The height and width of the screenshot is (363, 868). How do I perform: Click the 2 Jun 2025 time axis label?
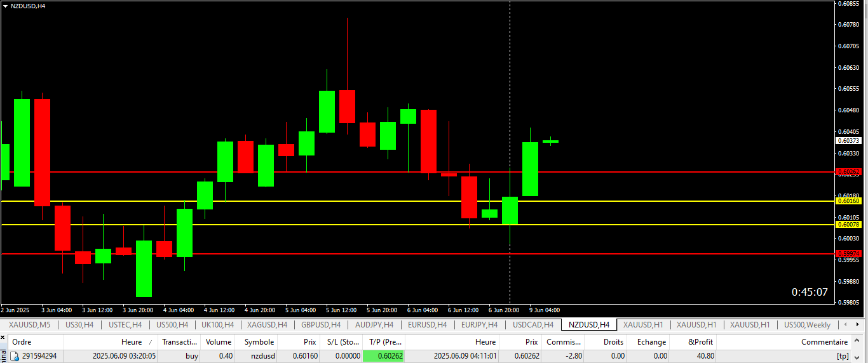click(x=16, y=310)
